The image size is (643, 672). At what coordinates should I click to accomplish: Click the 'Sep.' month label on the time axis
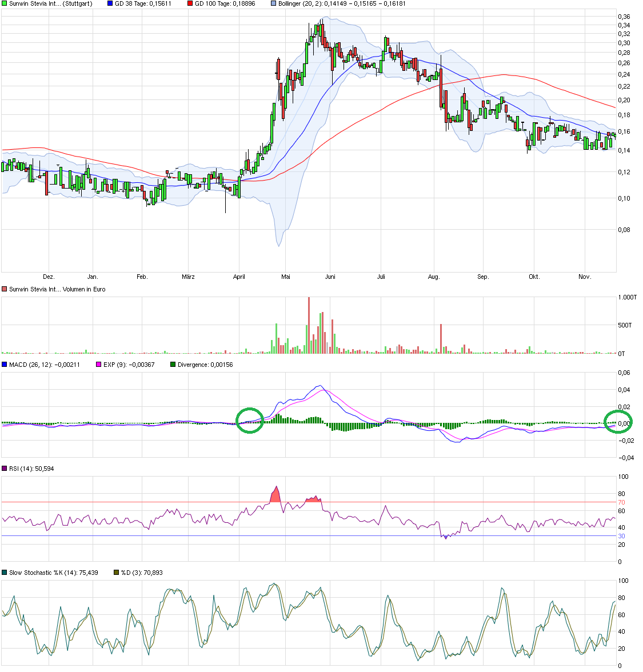point(483,277)
